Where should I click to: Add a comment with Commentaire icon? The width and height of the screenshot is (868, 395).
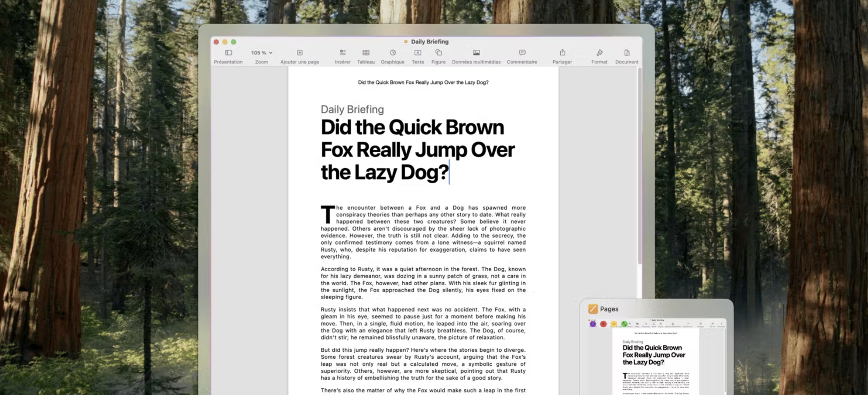point(522,56)
